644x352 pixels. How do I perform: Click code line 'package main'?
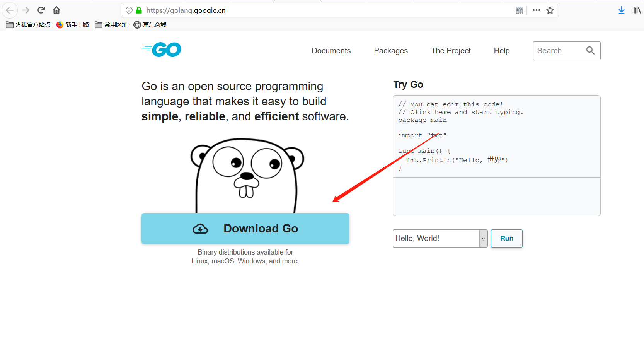coord(423,120)
